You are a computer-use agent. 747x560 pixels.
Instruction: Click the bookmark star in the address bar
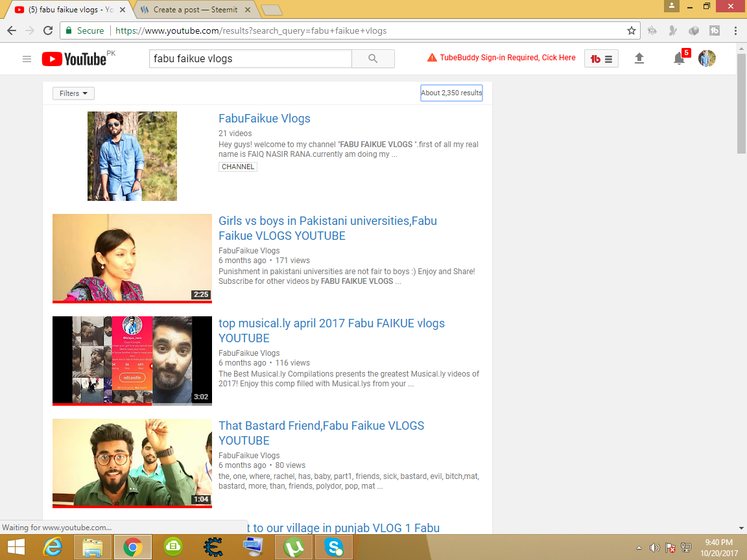click(630, 30)
